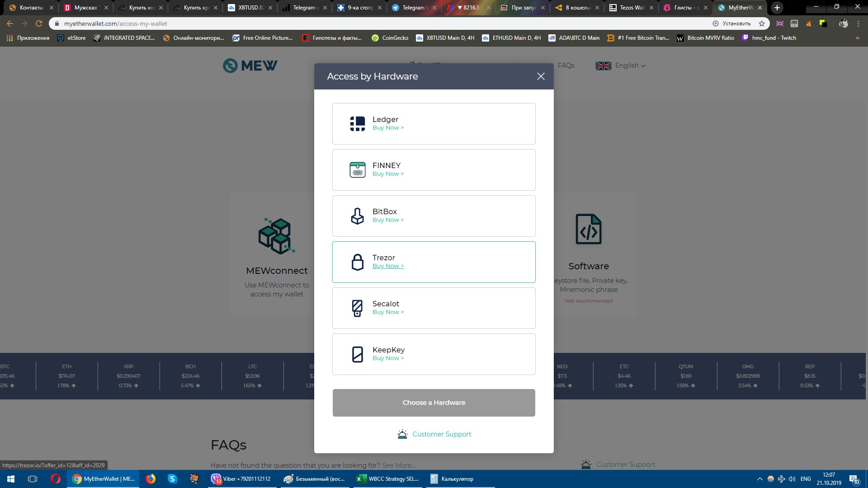Open Приложения apps bookmark
The image size is (868, 488).
coord(28,38)
